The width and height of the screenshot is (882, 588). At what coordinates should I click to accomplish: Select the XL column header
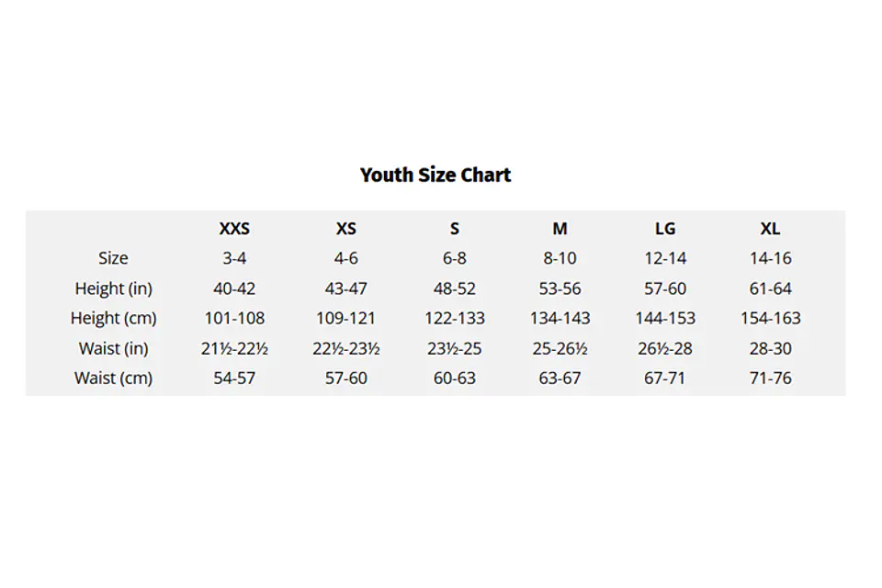(x=770, y=229)
